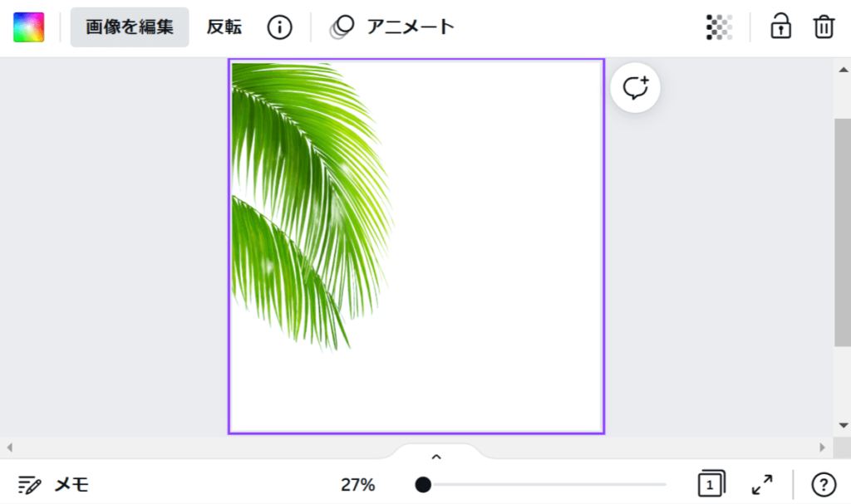The width and height of the screenshot is (851, 504).
Task: Open the transparency checkerboard icon
Action: (x=719, y=27)
